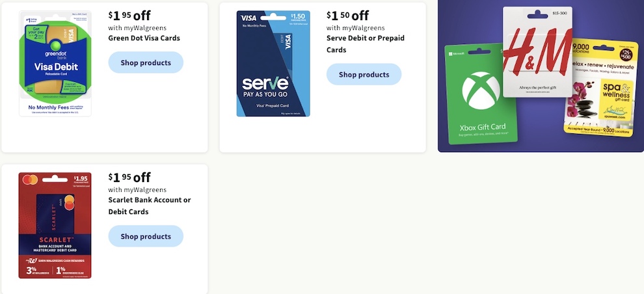Select the H&M gift card
This screenshot has height=294, width=644.
pyautogui.click(x=537, y=52)
